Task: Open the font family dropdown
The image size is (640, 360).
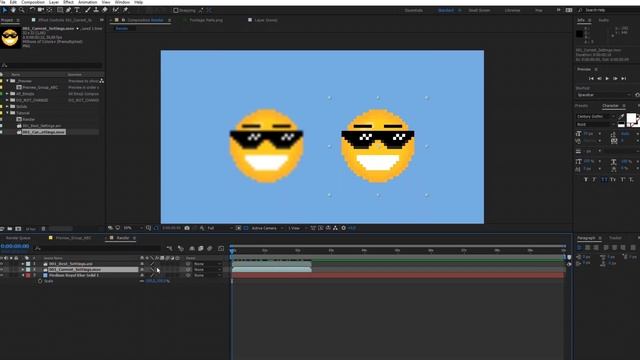Action: [596, 116]
